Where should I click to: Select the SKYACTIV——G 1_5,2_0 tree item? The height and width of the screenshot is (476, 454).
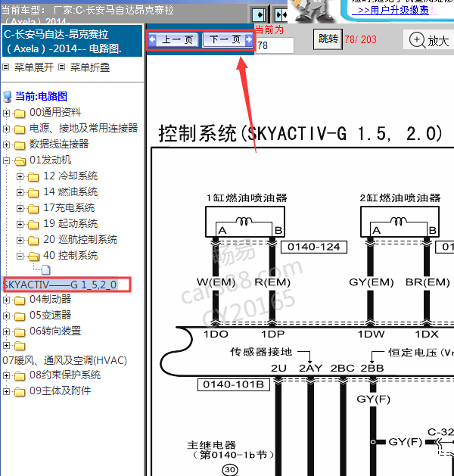[60, 285]
